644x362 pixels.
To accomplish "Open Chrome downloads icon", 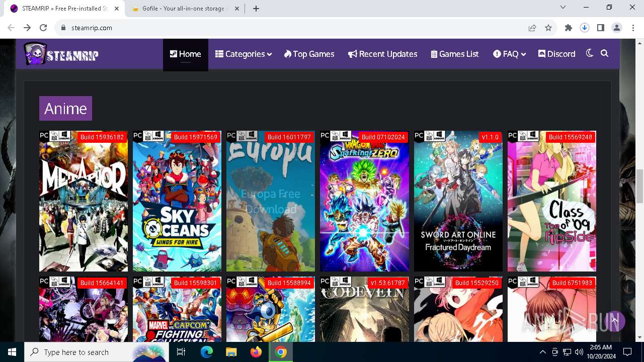I will tap(585, 28).
